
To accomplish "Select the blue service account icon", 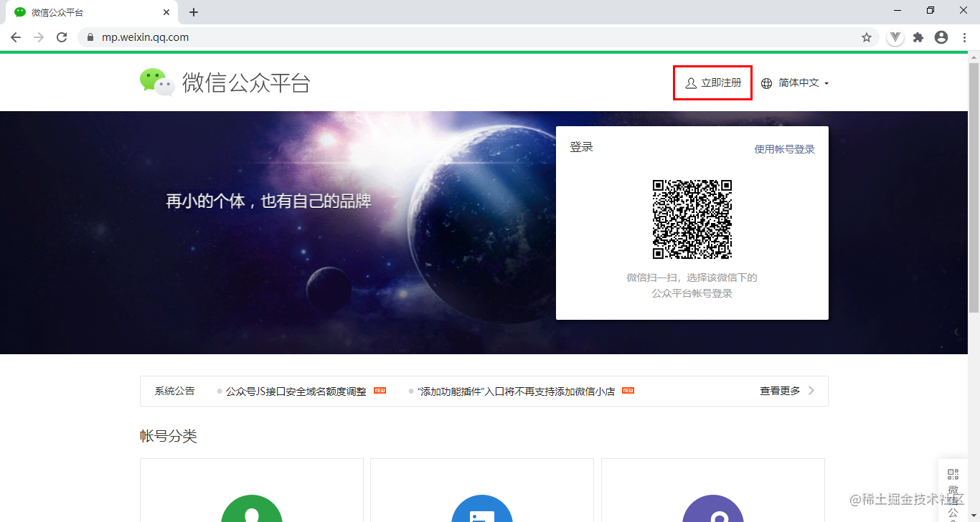I will [x=481, y=512].
